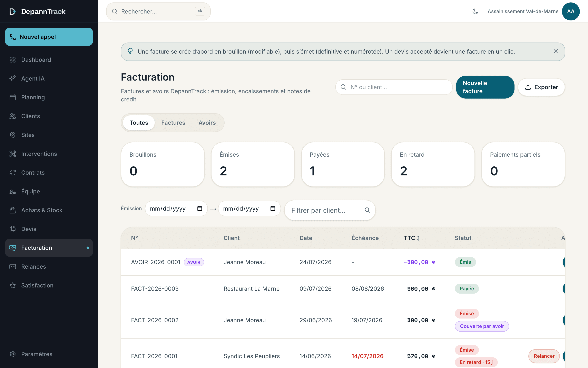The image size is (588, 368).
Task: Click client Restaurant La Marne
Action: pyautogui.click(x=252, y=289)
